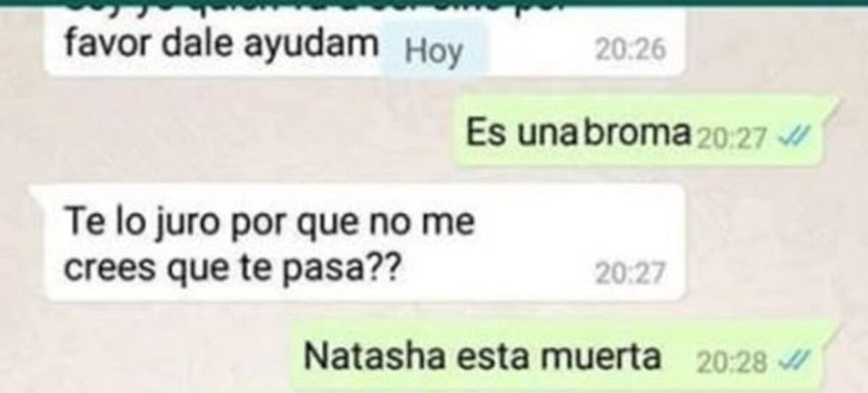This screenshot has width=868, height=393.
Task: Tap the 20:26 timestamp
Action: (x=629, y=50)
